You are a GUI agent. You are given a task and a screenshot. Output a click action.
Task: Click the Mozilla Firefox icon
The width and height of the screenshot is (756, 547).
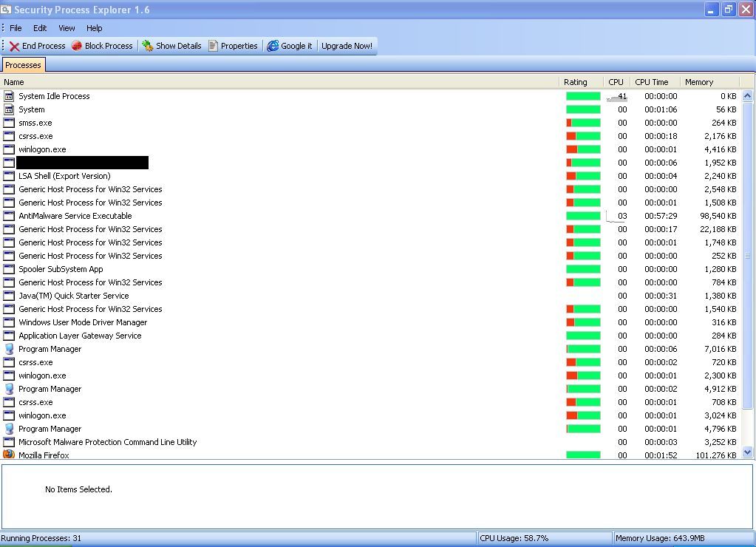click(x=9, y=454)
